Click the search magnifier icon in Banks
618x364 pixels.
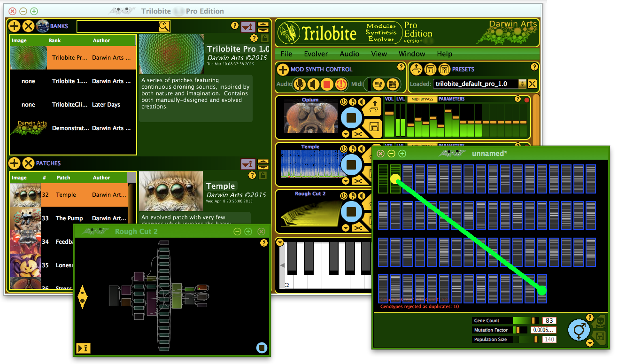[164, 26]
